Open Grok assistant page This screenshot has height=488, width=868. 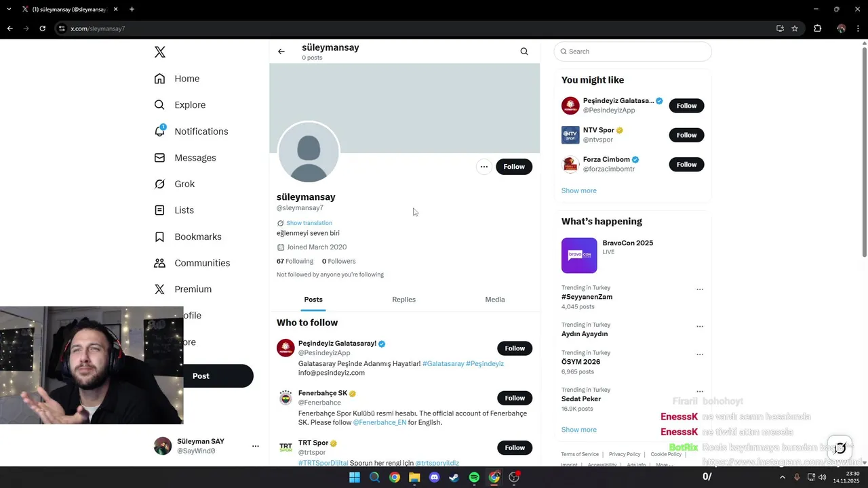coord(174,184)
